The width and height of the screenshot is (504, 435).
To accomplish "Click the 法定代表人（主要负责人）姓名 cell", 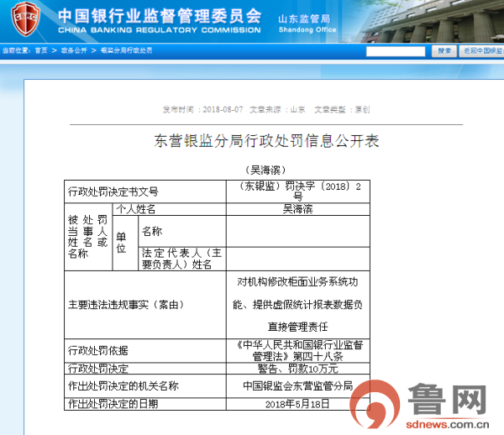I will tap(182, 259).
